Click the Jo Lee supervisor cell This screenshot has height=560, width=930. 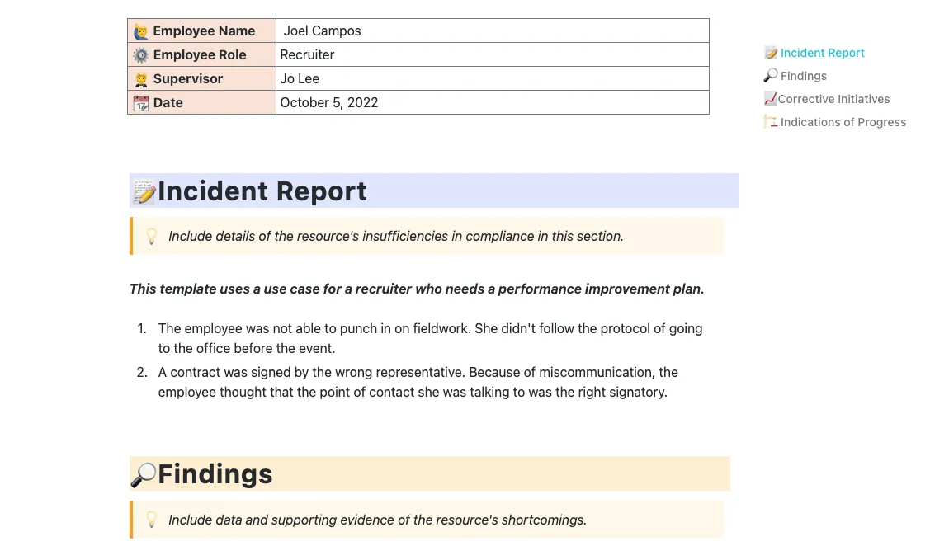pyautogui.click(x=493, y=78)
